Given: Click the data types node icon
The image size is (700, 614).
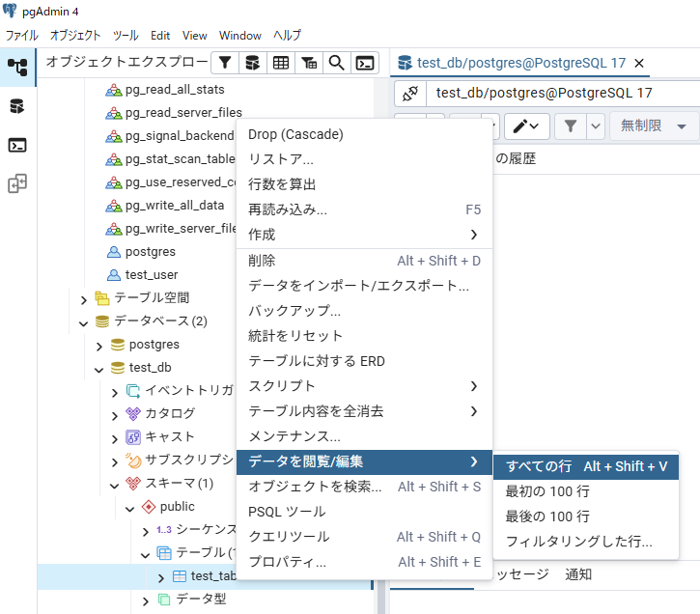Looking at the screenshot, I should point(164,600).
